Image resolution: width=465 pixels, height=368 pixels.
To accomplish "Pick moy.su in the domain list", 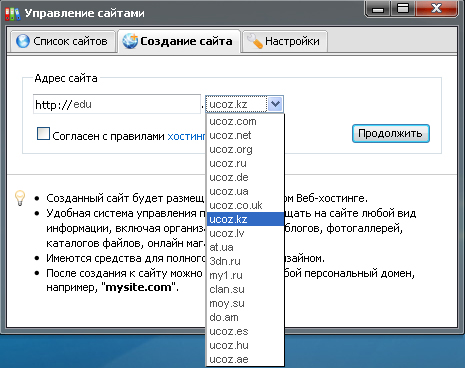I will [245, 303].
